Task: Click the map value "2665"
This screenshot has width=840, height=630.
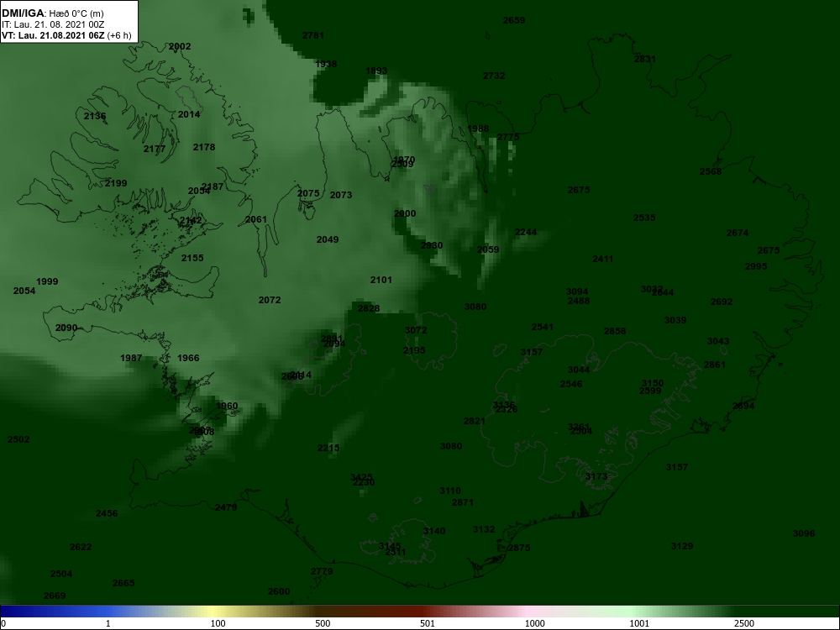Action: [x=123, y=583]
